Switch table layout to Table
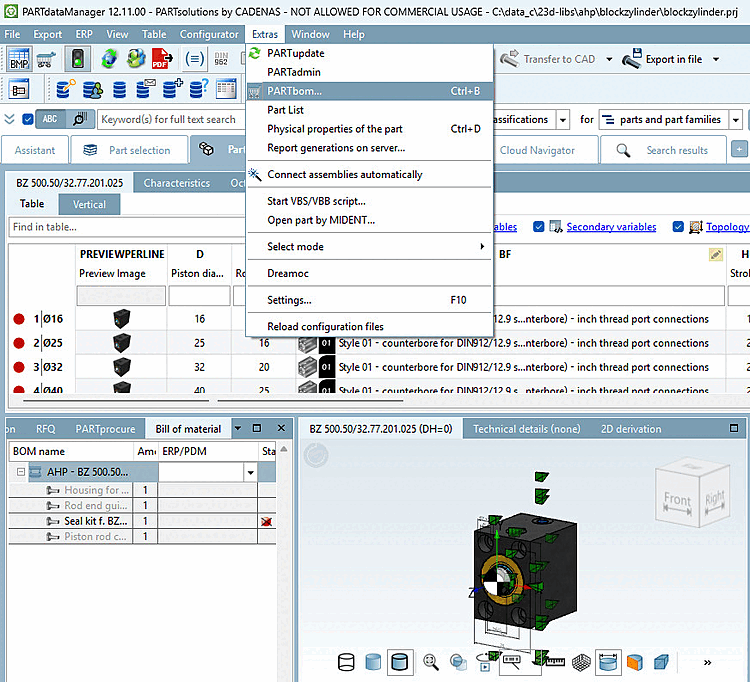This screenshot has width=750, height=682. click(x=32, y=204)
